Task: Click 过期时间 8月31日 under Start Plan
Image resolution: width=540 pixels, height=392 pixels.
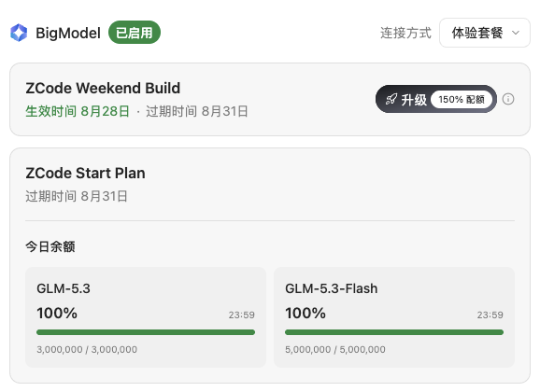Action: (77, 196)
